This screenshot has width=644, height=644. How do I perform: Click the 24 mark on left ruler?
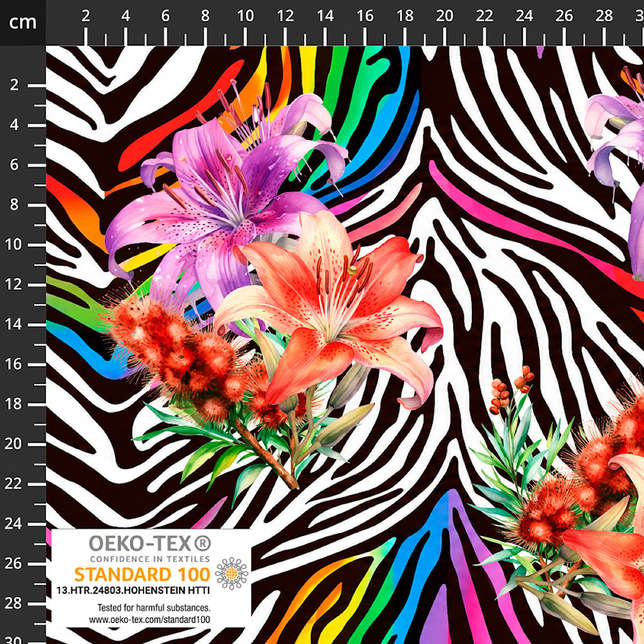click(13, 524)
